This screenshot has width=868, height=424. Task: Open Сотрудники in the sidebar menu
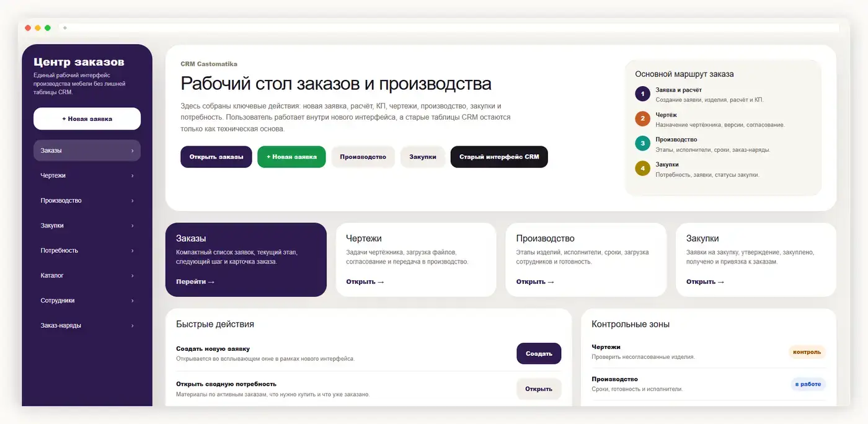[x=87, y=301]
